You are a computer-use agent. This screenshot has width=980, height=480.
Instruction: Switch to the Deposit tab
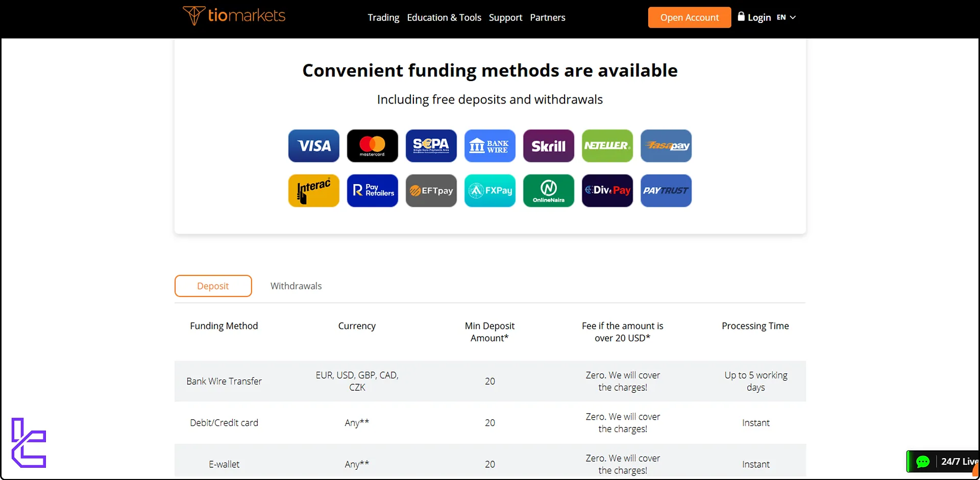point(213,286)
